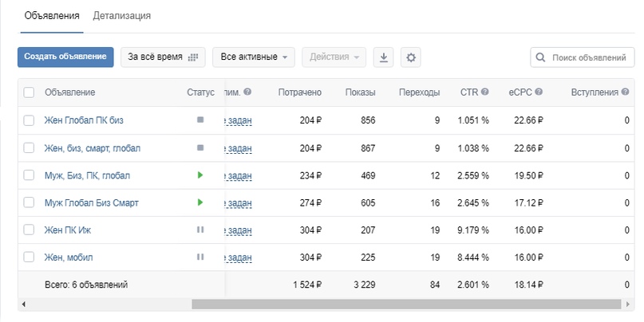This screenshot has width=644, height=322.
Task: Sort by the Объявление column header
Action: [x=69, y=92]
